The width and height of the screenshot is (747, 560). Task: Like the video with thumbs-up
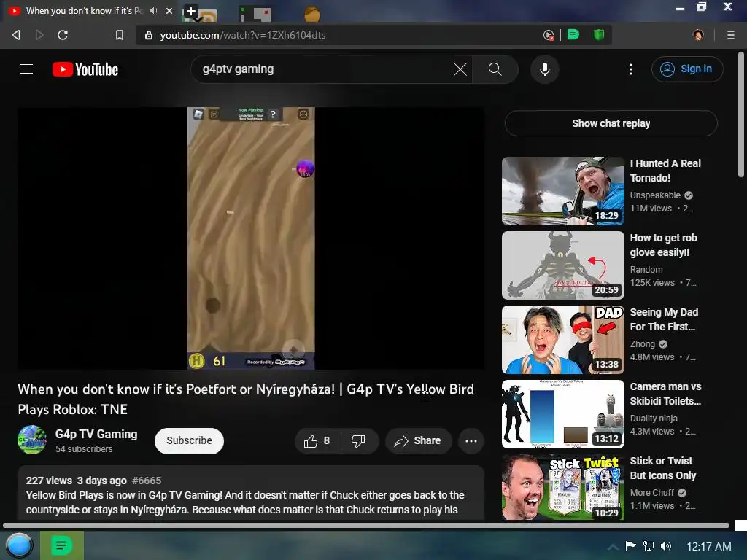[317, 441]
